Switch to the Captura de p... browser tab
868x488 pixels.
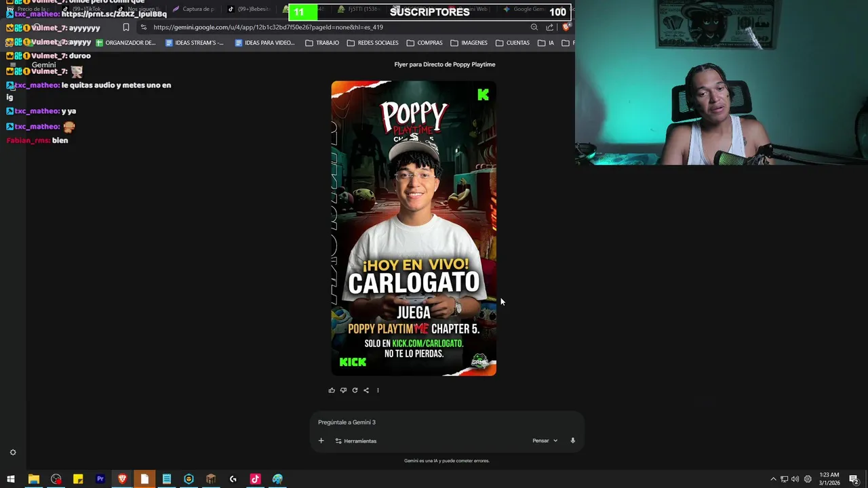coord(194,9)
